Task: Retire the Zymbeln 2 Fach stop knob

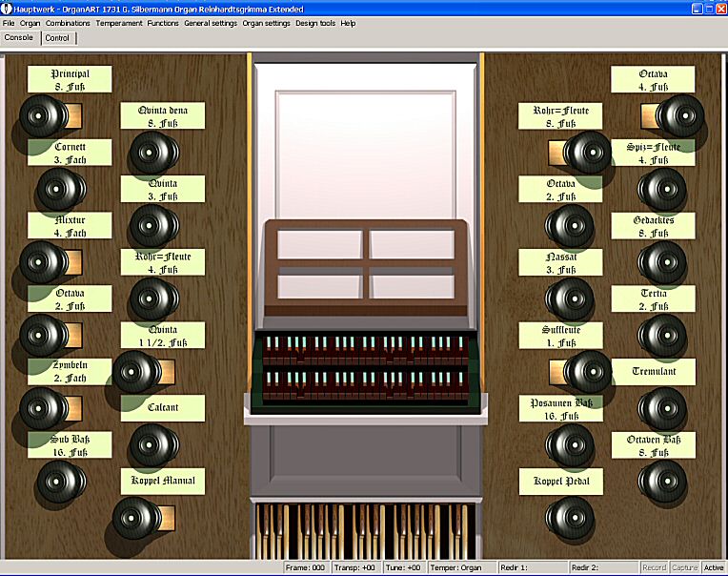Action: (x=44, y=409)
